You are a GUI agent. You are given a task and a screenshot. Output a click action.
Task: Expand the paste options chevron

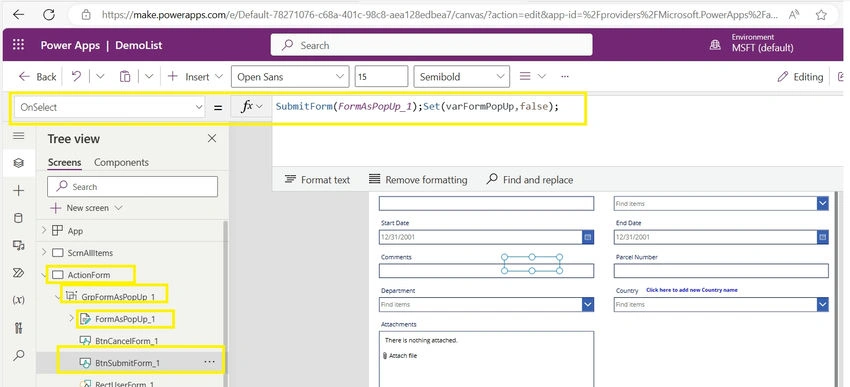(x=149, y=76)
